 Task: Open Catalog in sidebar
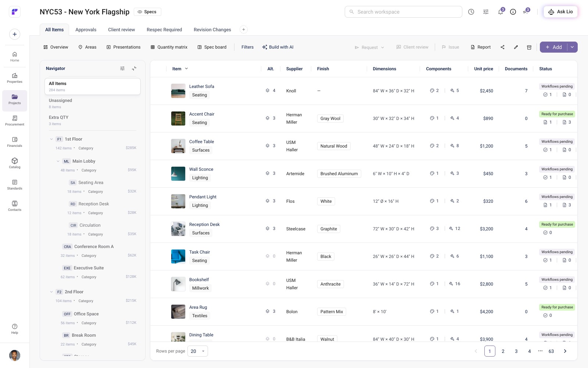[x=15, y=163]
